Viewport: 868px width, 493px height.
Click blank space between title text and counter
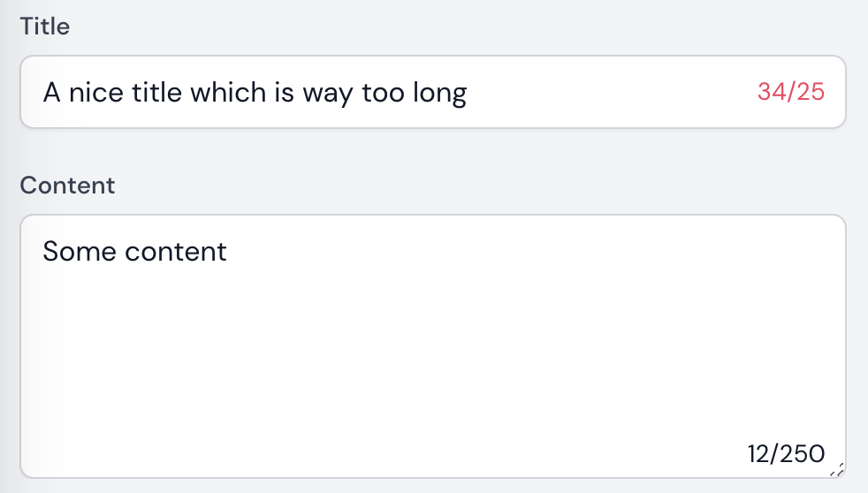click(x=612, y=92)
